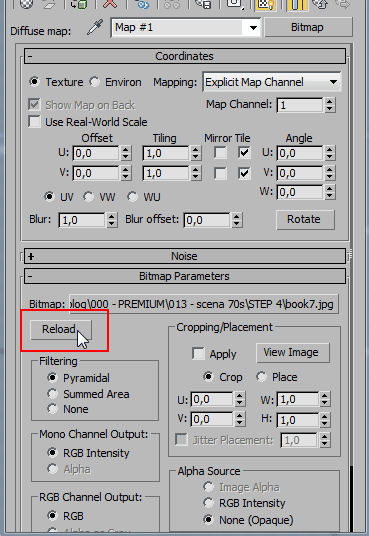Click the Cropping H value field
Screen dimensions: 369x536
tap(298, 419)
